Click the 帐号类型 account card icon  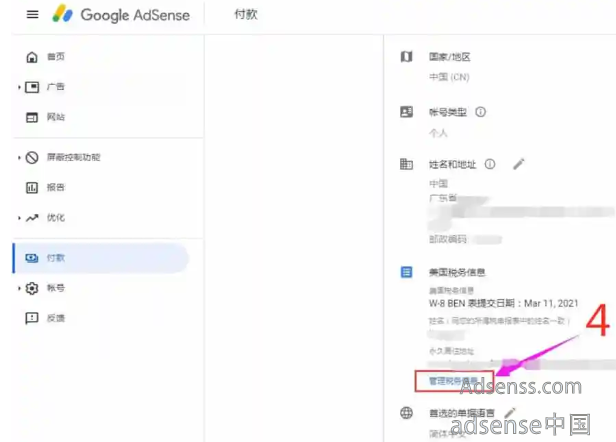406,112
